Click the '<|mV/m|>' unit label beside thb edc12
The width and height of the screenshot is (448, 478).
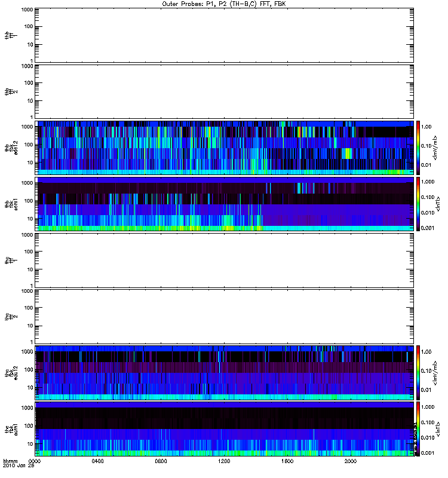tap(435, 148)
